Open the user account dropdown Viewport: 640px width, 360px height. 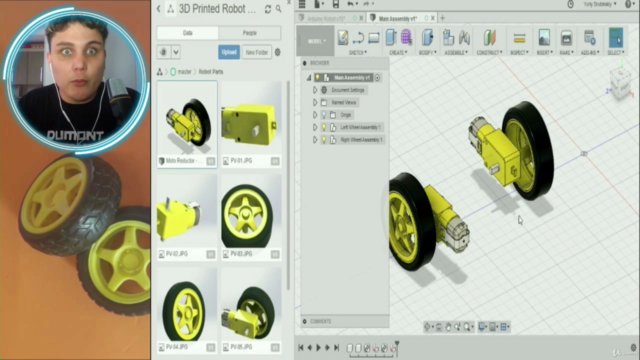tap(600, 4)
